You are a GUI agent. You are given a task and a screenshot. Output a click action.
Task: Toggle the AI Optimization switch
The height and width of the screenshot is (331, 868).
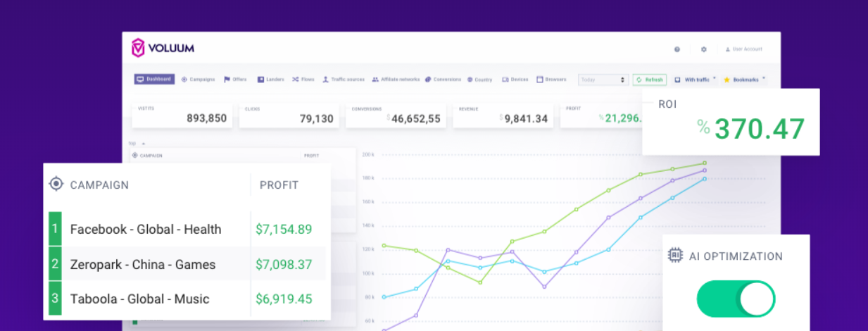[736, 300]
